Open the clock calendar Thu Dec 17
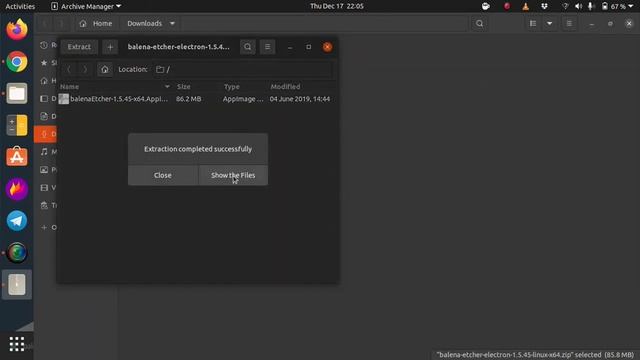This screenshot has height=360, width=640. [337, 6]
